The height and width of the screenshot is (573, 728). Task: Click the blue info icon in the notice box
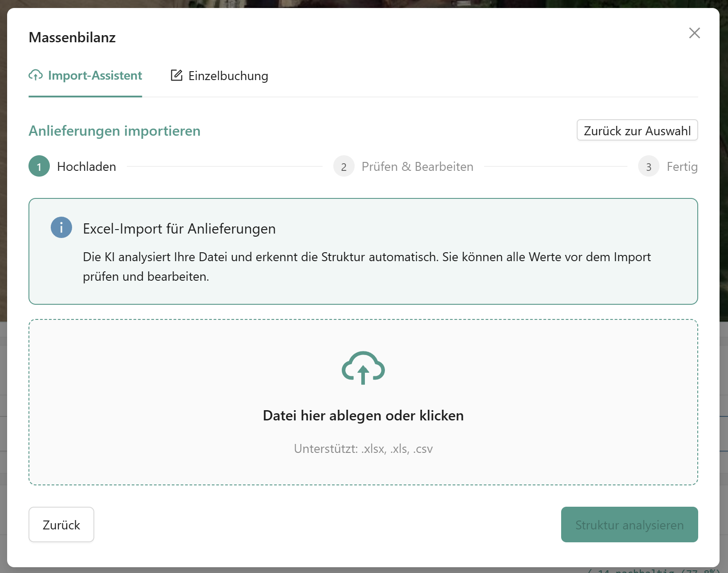pyautogui.click(x=61, y=227)
